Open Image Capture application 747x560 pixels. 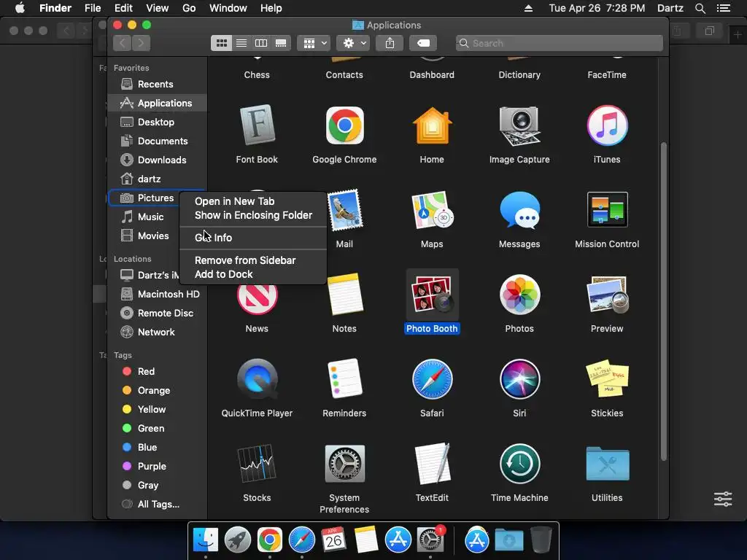pos(519,125)
